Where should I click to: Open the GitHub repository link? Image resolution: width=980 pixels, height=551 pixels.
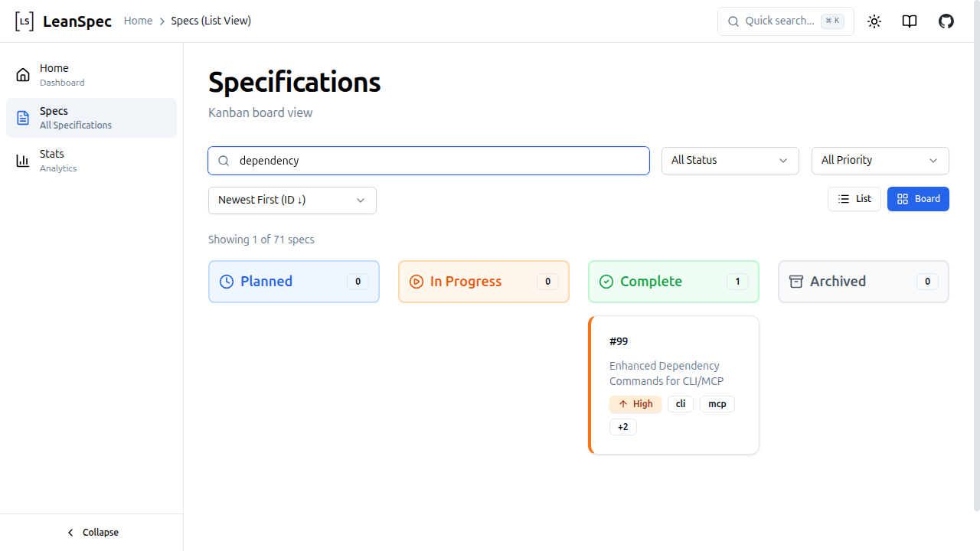point(946,21)
